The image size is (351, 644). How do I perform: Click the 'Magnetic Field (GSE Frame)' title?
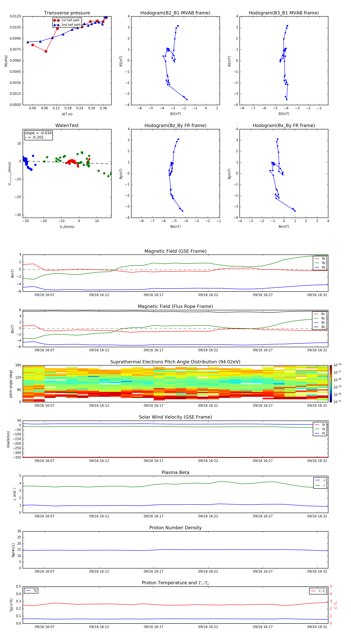coord(175,251)
